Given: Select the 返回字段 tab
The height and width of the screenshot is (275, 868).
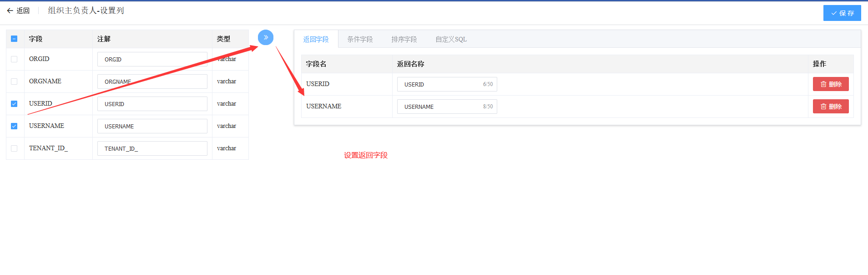Looking at the screenshot, I should [316, 40].
